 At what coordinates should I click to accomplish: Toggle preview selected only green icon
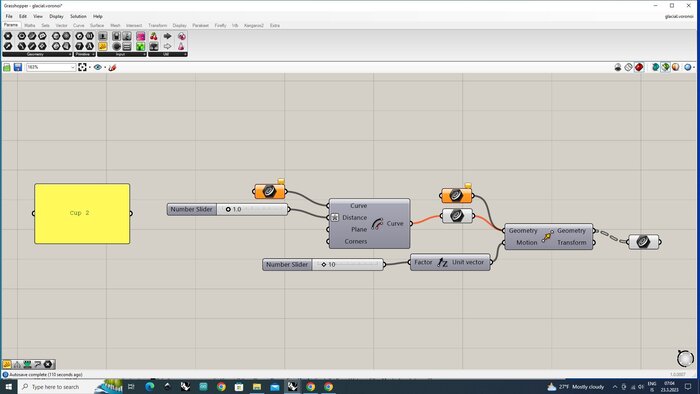tap(666, 67)
